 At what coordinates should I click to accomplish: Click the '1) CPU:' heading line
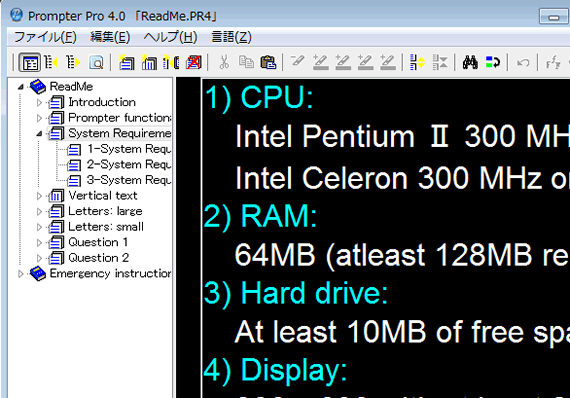coord(258,97)
